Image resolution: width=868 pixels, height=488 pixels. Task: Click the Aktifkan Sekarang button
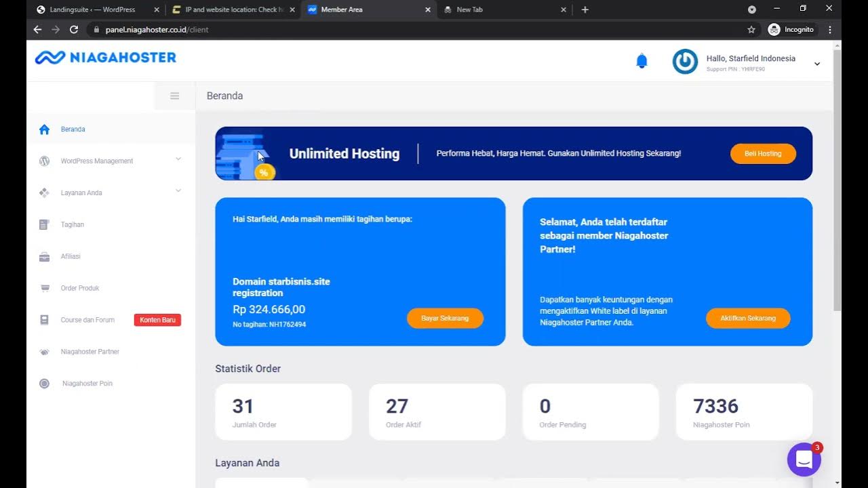click(748, 319)
